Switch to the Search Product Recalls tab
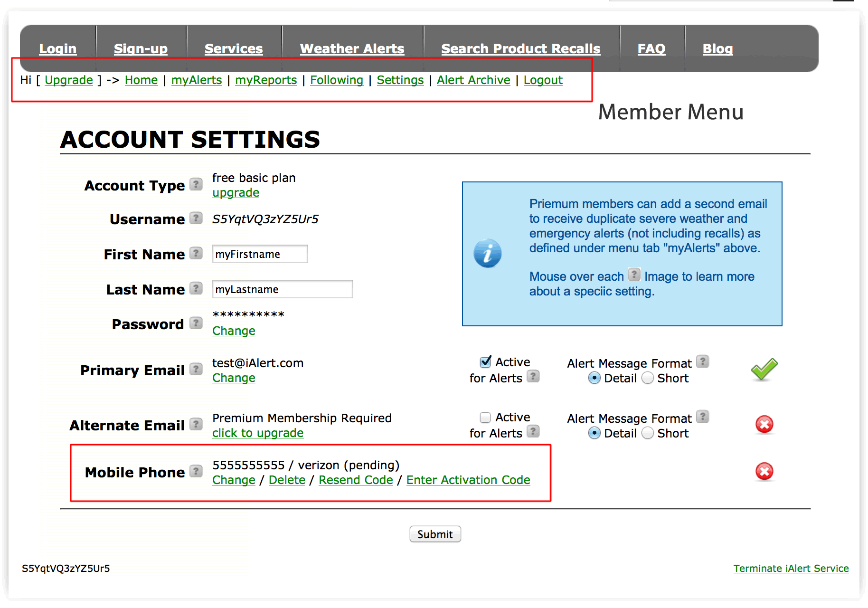This screenshot has height=608, width=868. click(x=520, y=48)
